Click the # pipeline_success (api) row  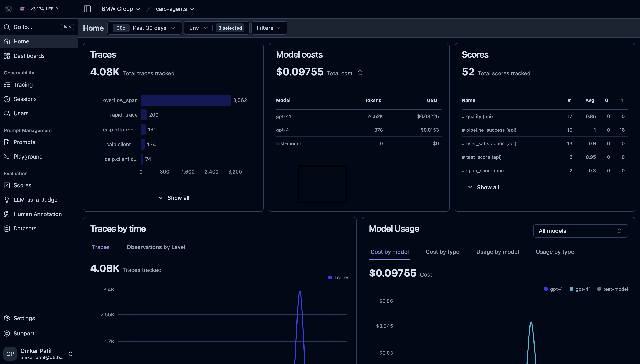(x=545, y=130)
